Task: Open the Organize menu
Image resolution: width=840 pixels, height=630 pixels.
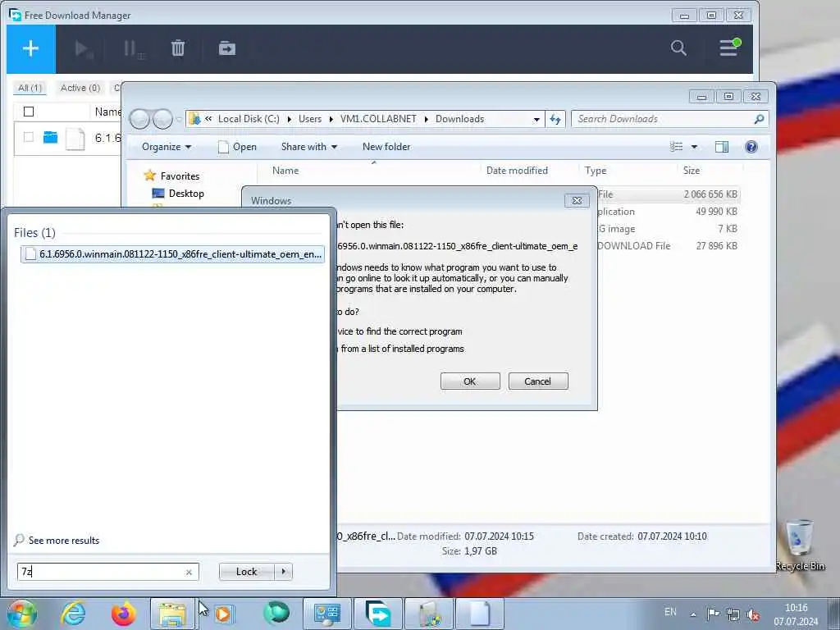Action: 166,147
